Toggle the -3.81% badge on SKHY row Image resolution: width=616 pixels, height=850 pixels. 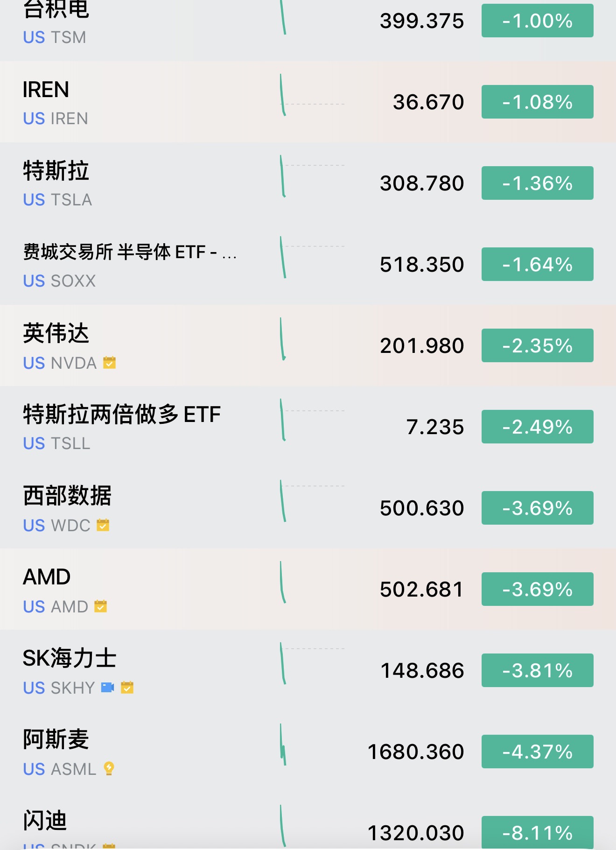pyautogui.click(x=537, y=670)
